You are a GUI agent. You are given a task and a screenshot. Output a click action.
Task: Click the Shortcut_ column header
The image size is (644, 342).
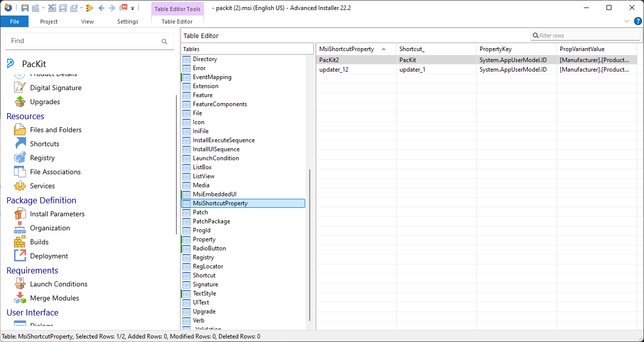(436, 49)
